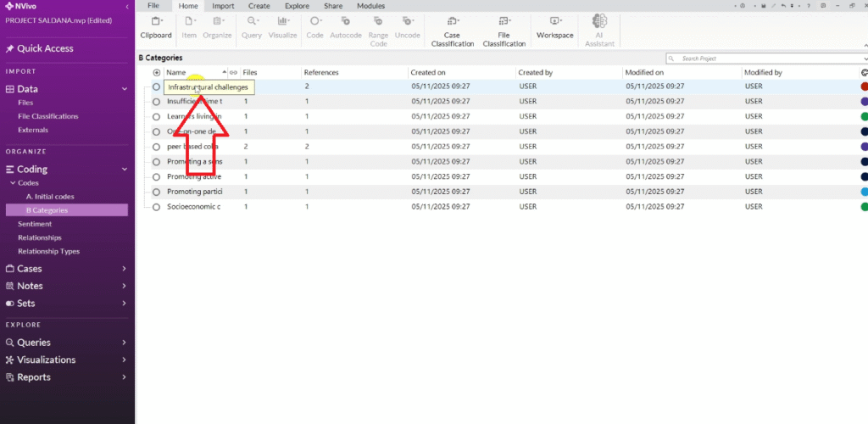Open the Modules ribbon tab

point(370,6)
